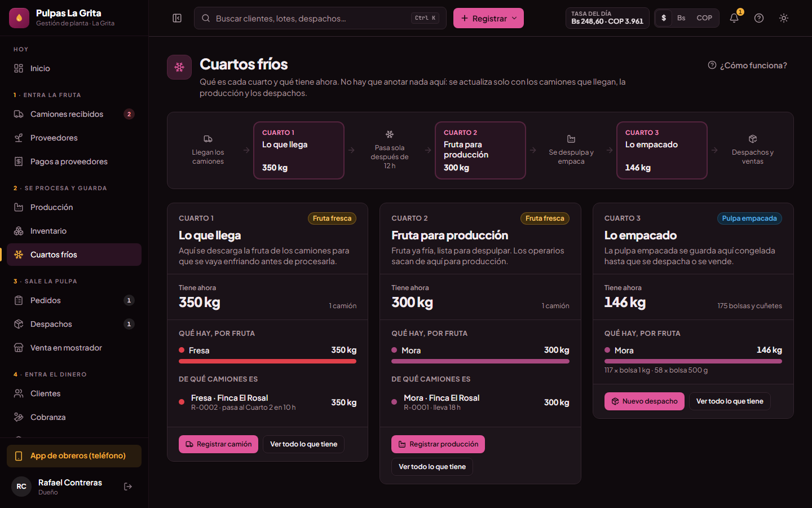
Task: Click Registrar camión button
Action: point(218,444)
